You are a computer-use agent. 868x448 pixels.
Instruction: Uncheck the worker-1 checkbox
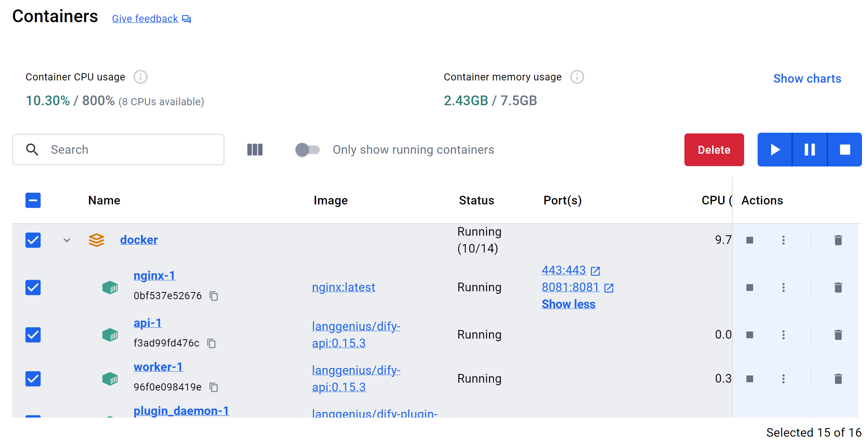pos(33,379)
